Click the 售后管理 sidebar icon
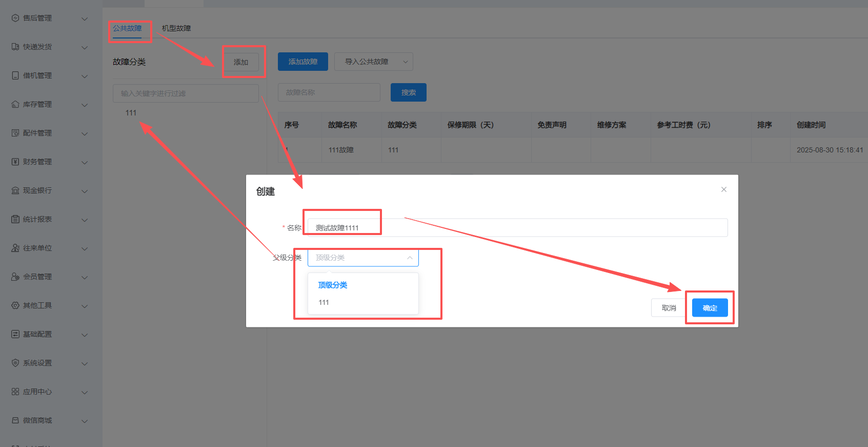 15,18
